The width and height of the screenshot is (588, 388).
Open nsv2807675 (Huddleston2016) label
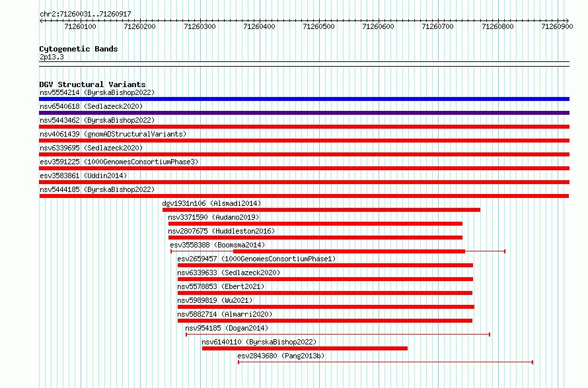point(221,231)
